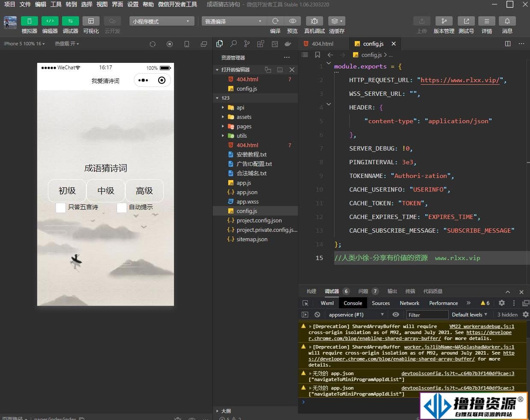Close the config.js editor tab
This screenshot has width=530, height=420.
coord(394,44)
